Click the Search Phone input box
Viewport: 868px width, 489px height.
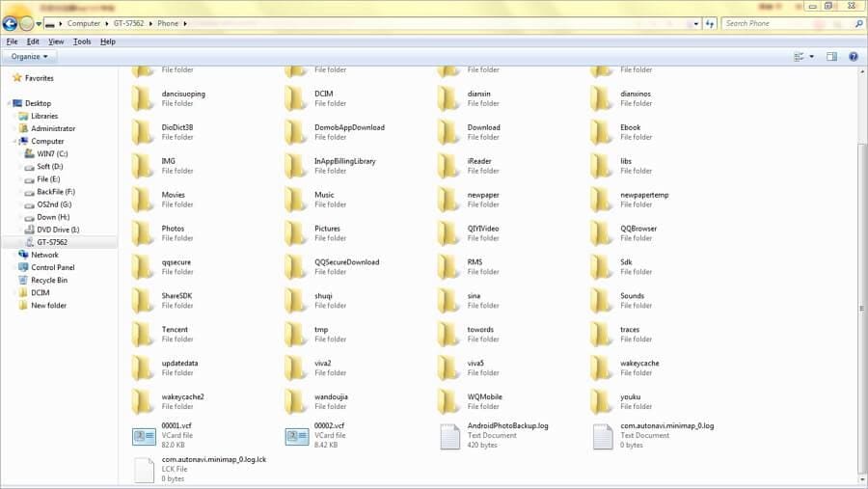[786, 24]
